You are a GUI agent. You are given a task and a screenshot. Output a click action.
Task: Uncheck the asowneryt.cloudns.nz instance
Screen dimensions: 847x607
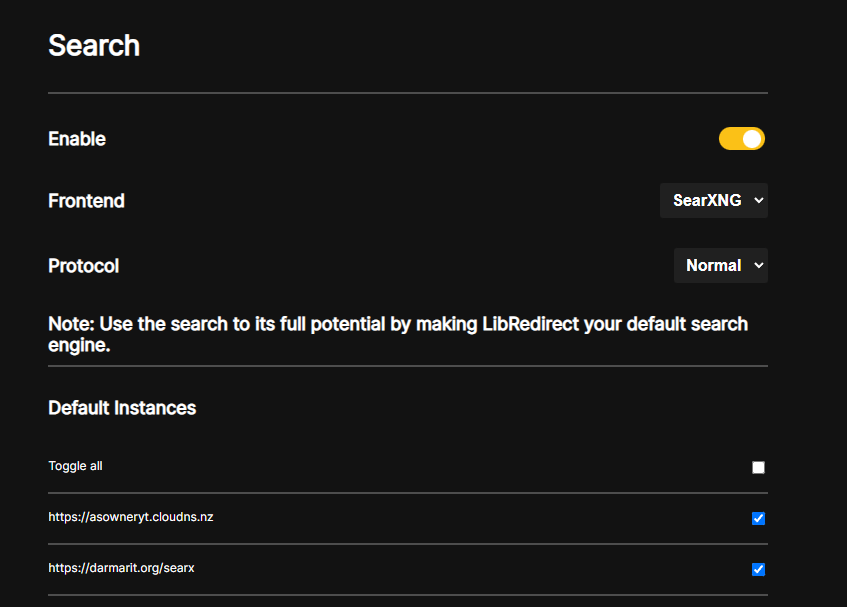click(758, 517)
